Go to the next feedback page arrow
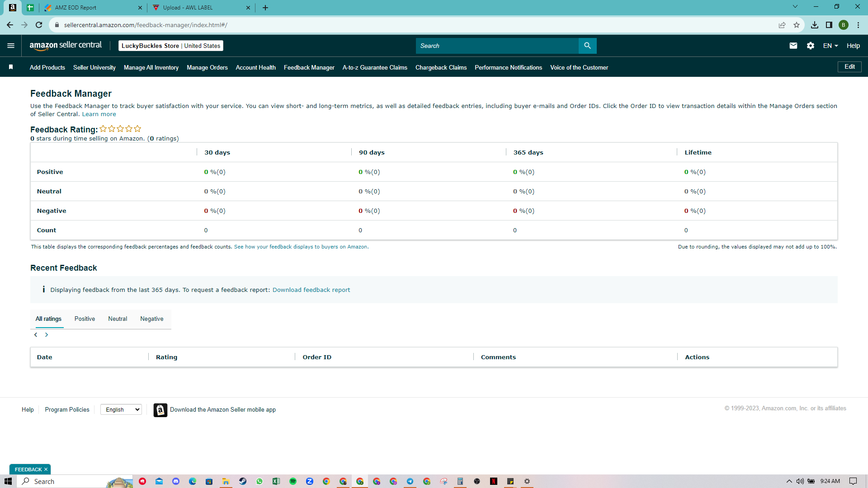 [46, 335]
